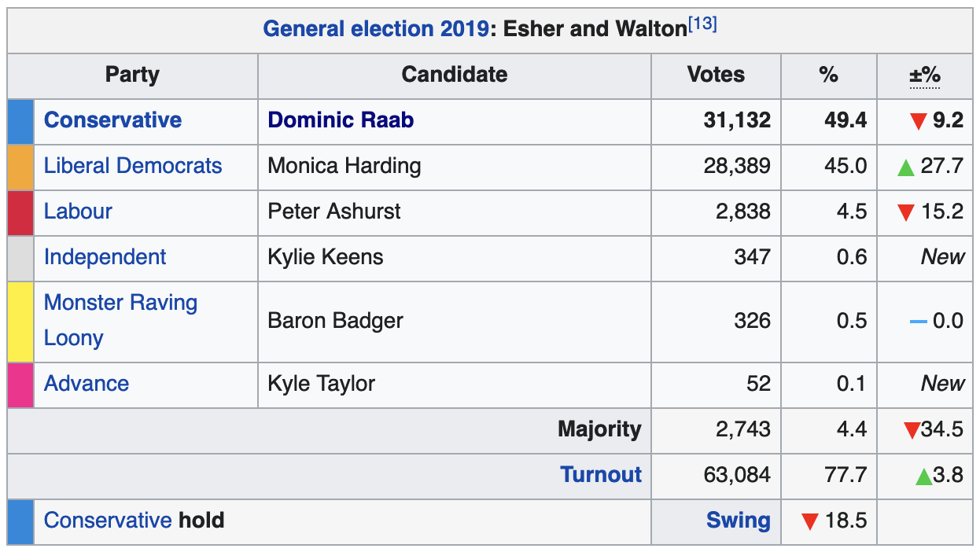Click the green increase arrow beside 27.7
980x552 pixels.
(906, 167)
